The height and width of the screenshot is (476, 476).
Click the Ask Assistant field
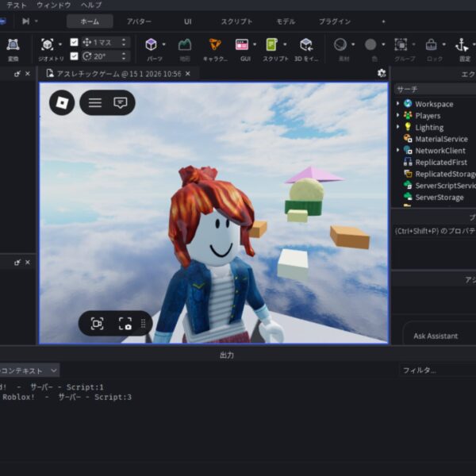[440, 336]
